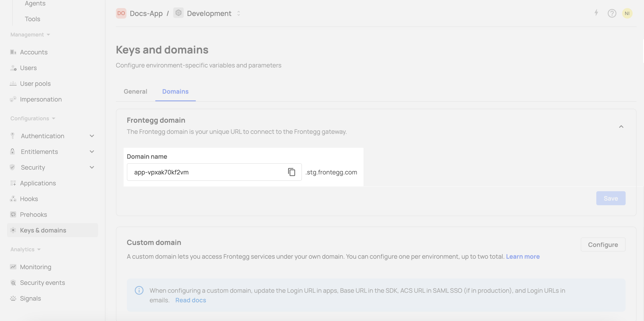Open the help question mark icon
The image size is (644, 321).
point(612,13)
